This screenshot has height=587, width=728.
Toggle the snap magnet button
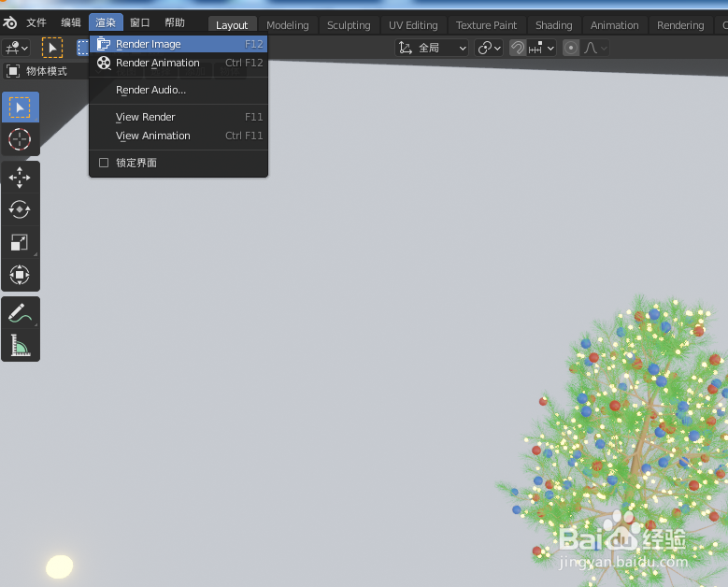click(x=518, y=48)
